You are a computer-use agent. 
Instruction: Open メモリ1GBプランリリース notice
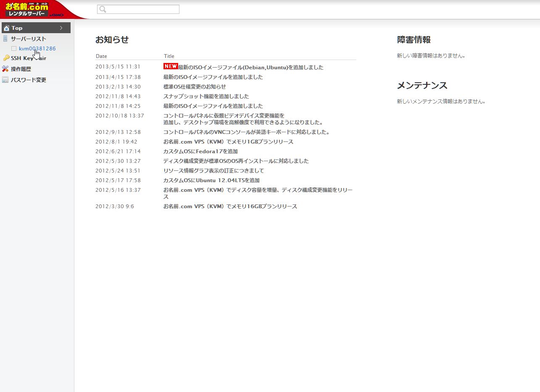(x=228, y=142)
